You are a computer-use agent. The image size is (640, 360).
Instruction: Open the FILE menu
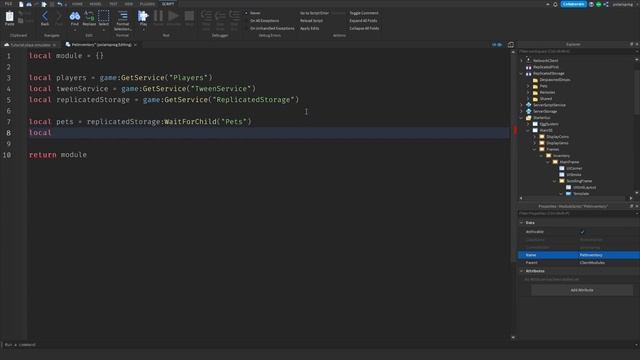pyautogui.click(x=8, y=4)
